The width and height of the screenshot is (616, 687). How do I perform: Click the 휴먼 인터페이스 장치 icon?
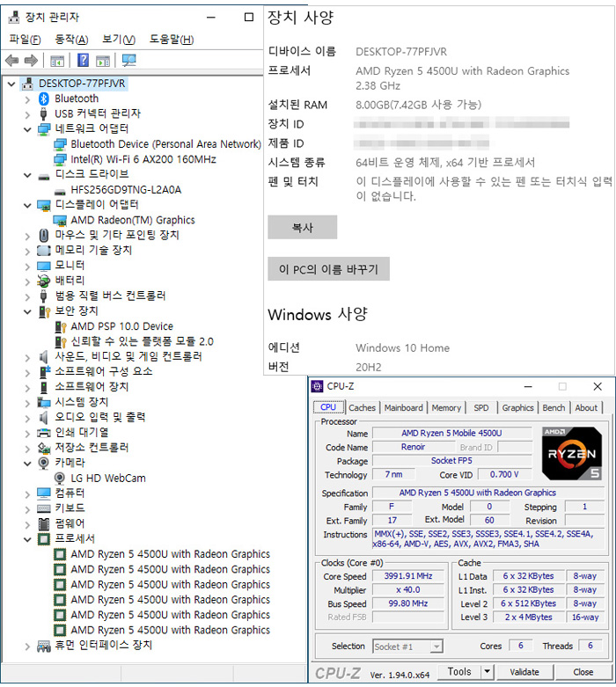pyautogui.click(x=44, y=646)
